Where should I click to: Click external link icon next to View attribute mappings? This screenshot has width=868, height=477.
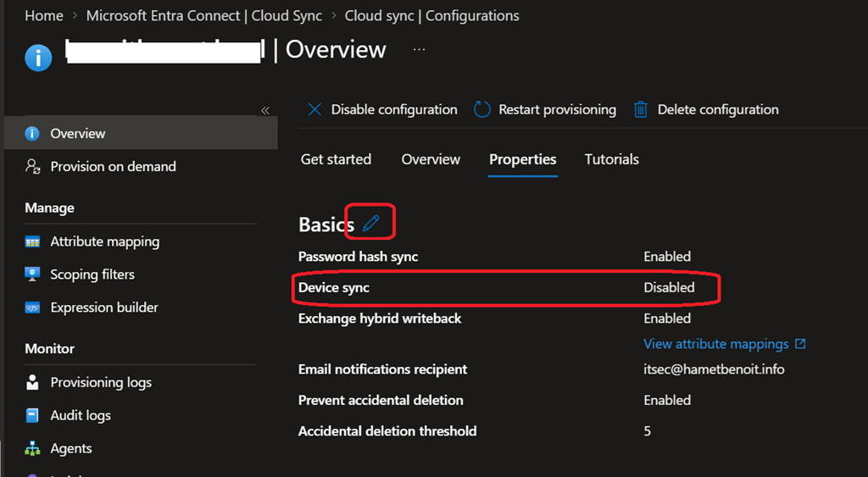[x=800, y=344]
